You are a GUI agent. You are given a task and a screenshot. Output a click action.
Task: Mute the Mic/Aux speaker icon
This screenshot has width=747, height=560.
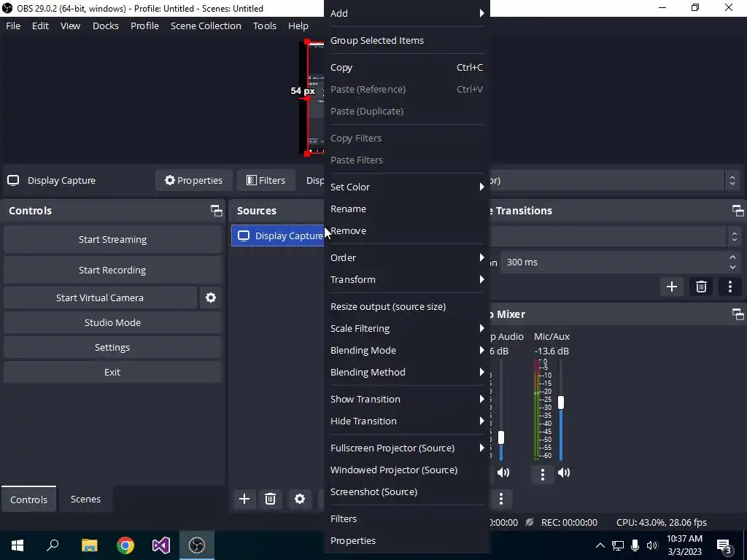pyautogui.click(x=564, y=472)
